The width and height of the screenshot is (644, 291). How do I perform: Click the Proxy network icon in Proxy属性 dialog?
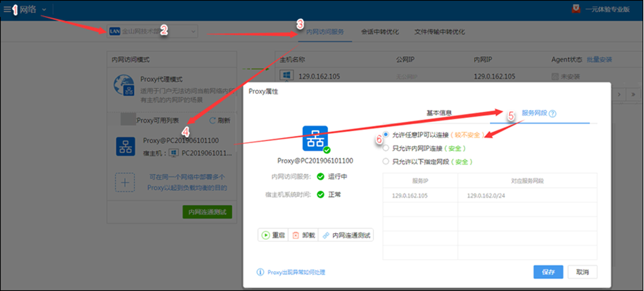pyautogui.click(x=315, y=139)
